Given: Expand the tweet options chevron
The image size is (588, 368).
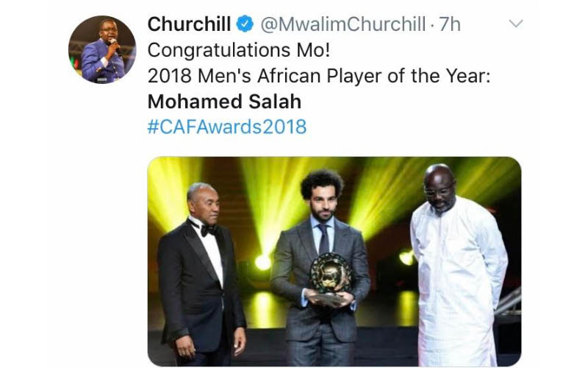Looking at the screenshot, I should point(516,24).
